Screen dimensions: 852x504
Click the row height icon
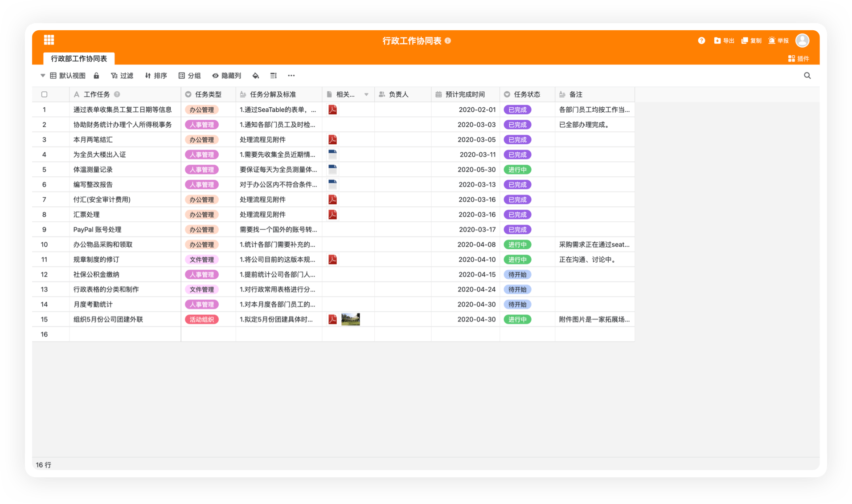(274, 76)
